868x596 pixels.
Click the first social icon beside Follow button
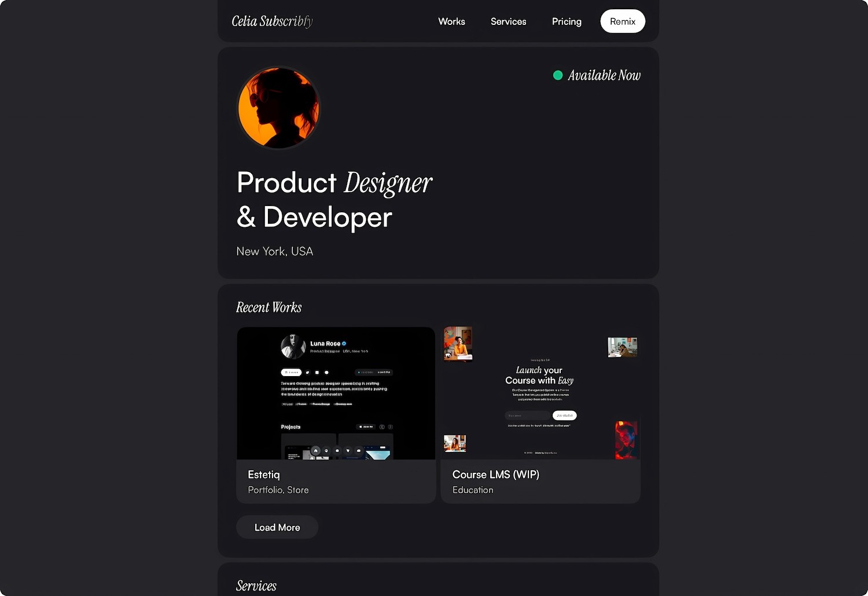coord(307,372)
